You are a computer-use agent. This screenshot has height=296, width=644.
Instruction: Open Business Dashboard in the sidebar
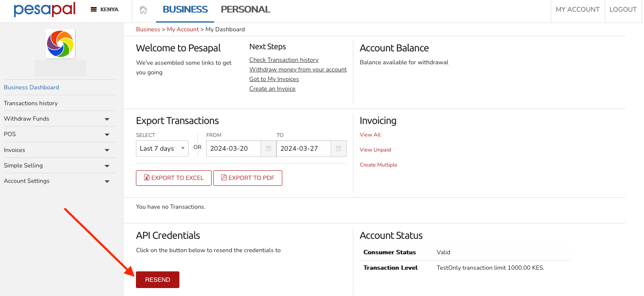(31, 87)
